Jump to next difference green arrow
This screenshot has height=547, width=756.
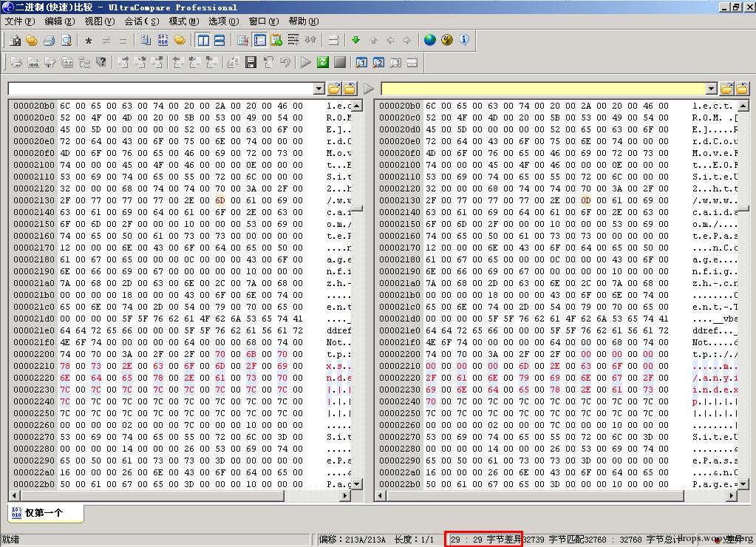(x=355, y=40)
